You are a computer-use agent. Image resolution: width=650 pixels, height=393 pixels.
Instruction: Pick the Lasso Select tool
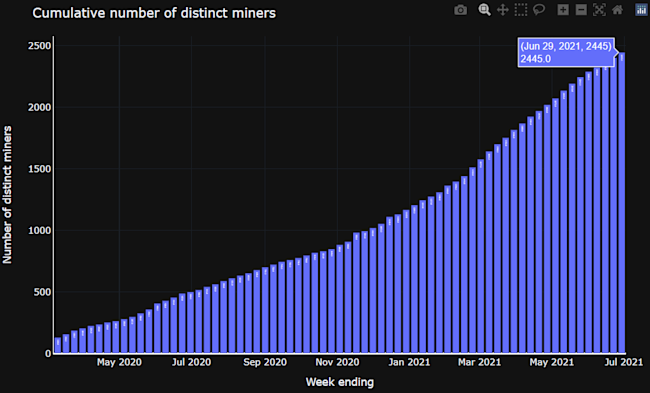[x=539, y=10]
